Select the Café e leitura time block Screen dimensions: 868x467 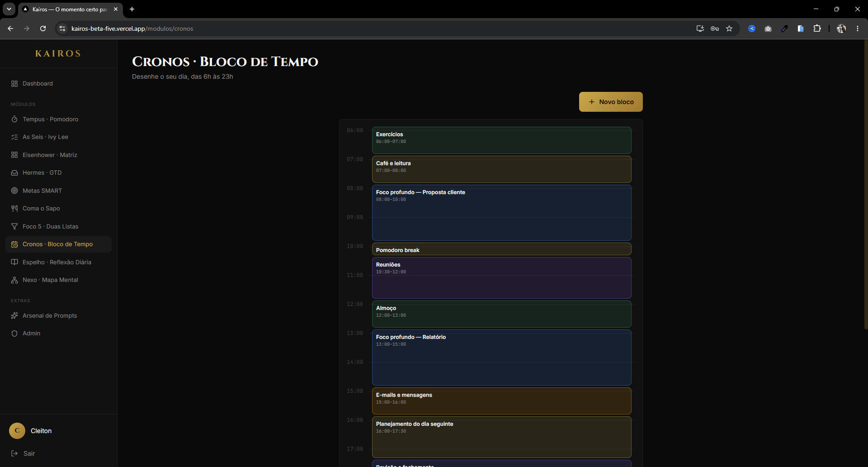click(x=501, y=169)
